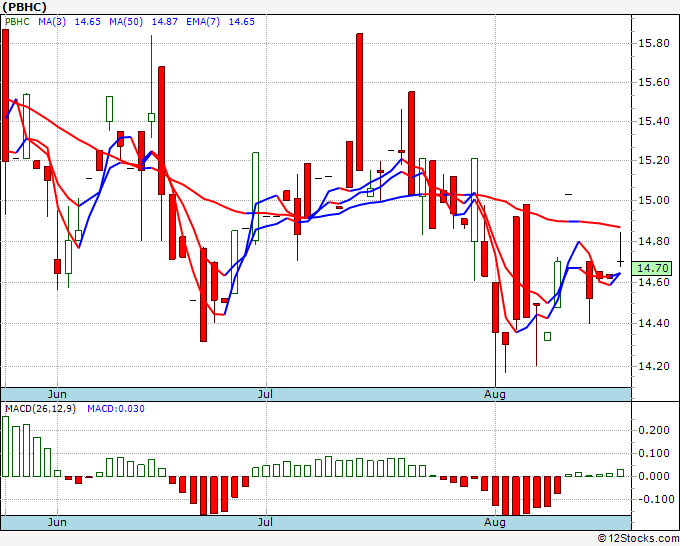This screenshot has width=680, height=546.
Task: Select the MACD(26,12,9) indicator label
Action: [x=40, y=409]
